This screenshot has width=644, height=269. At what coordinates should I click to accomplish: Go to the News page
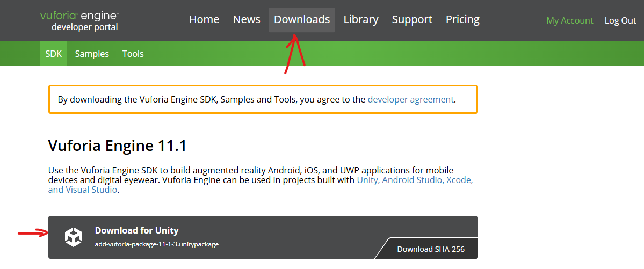247,20
